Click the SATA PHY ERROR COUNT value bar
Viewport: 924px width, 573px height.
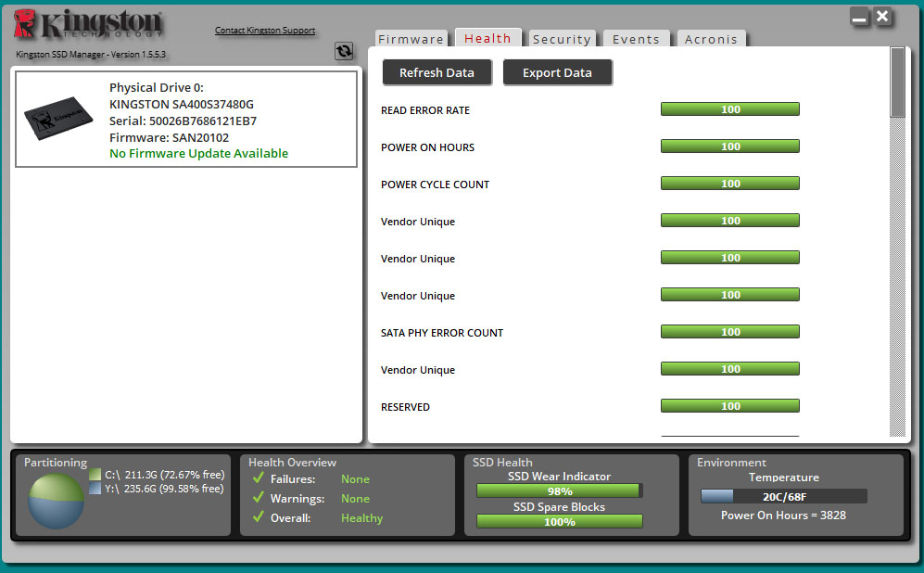[x=730, y=332]
